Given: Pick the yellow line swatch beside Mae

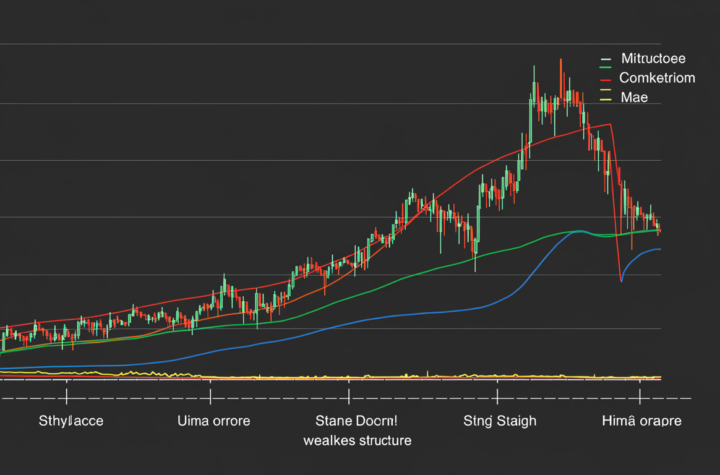Looking at the screenshot, I should click(605, 97).
